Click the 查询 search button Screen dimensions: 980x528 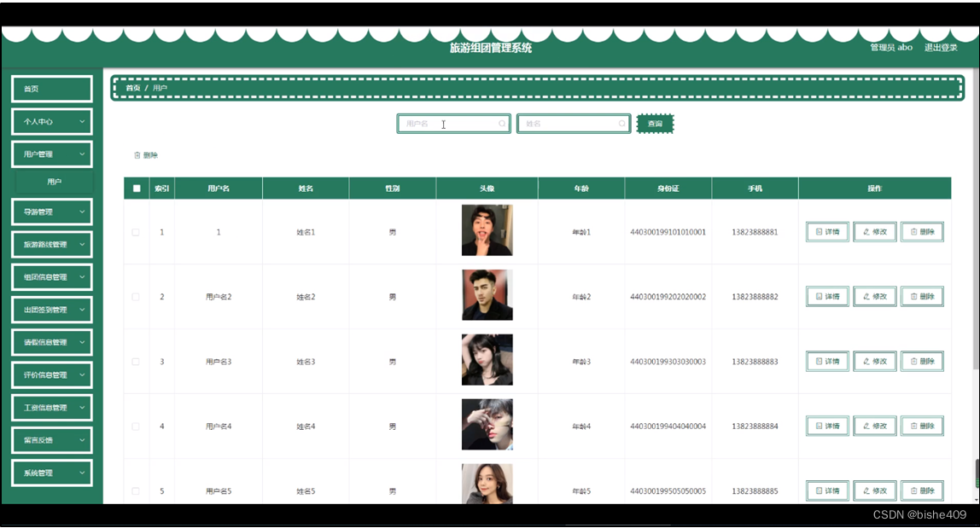tap(655, 124)
